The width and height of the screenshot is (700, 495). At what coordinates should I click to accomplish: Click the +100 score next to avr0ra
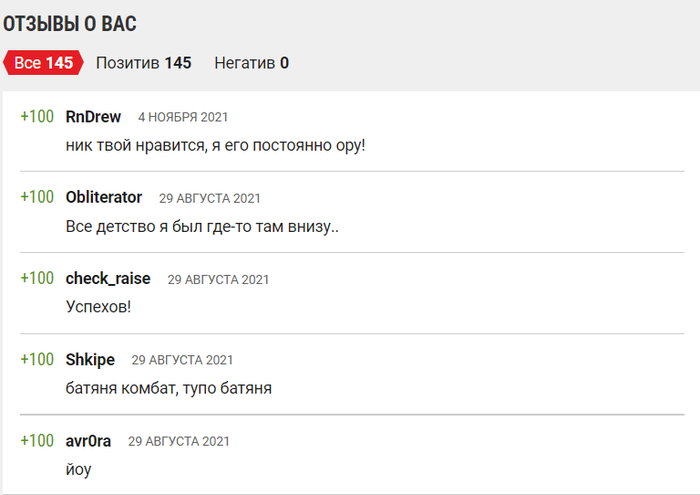pos(37,441)
